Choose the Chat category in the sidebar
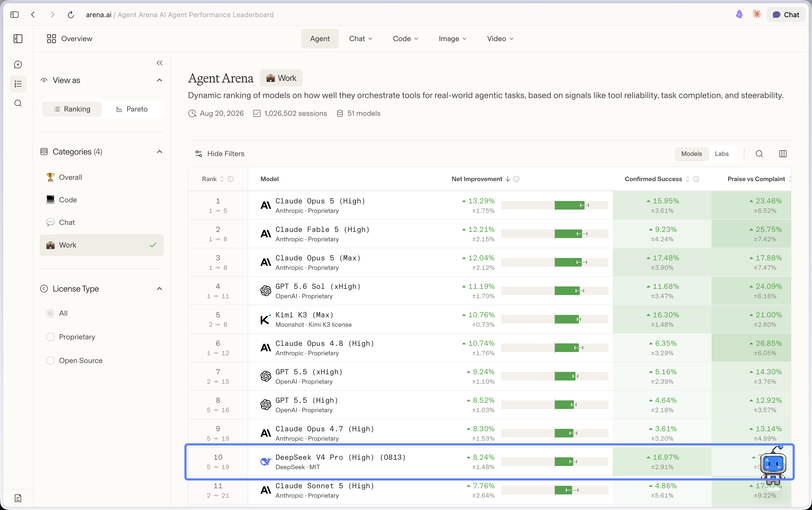 coord(102,222)
